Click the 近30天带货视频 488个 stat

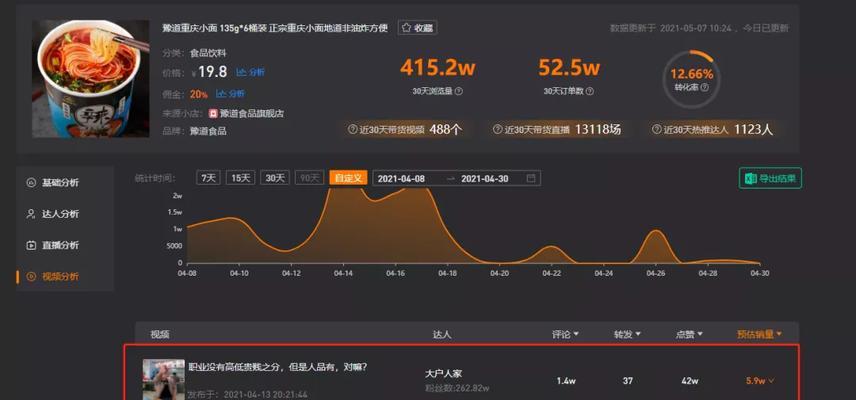406,130
